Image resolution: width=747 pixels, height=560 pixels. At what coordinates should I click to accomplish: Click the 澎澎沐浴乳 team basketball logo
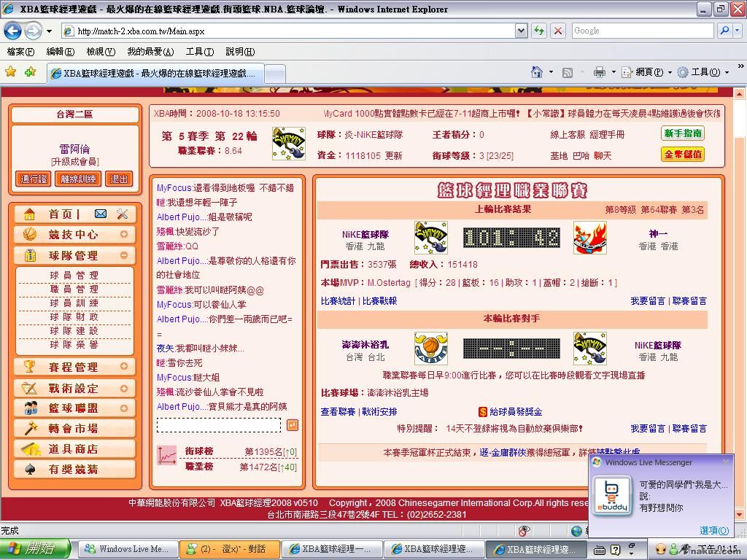point(430,349)
